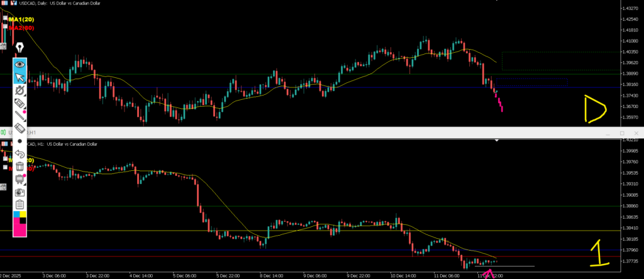The image size is (644, 279).
Task: Select the diagonal line drawing tool
Action: tap(19, 115)
